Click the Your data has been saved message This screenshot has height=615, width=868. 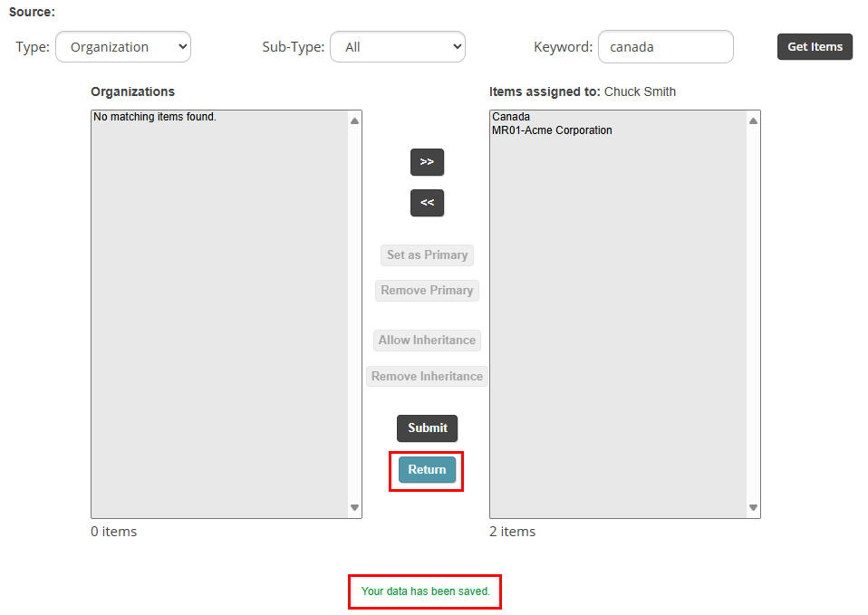point(425,591)
